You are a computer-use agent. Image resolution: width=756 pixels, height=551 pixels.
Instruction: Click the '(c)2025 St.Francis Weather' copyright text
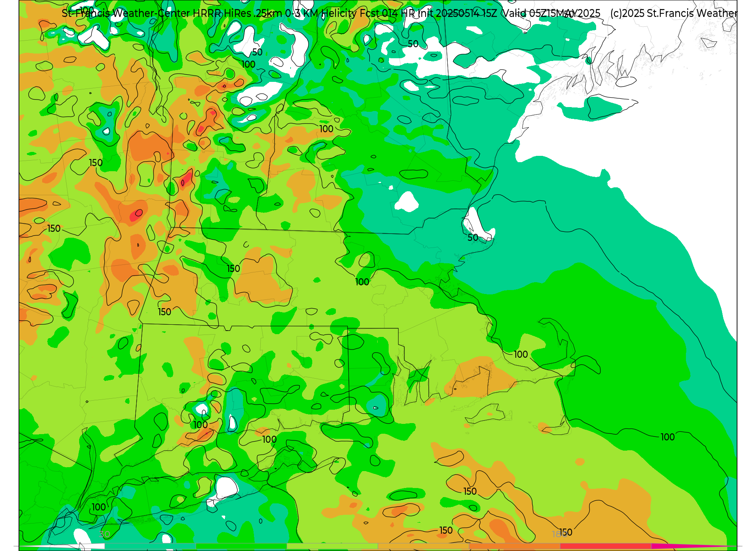click(674, 13)
